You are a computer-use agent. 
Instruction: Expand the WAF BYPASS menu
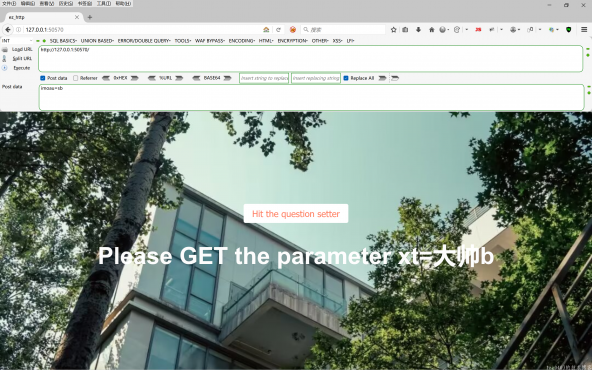pyautogui.click(x=210, y=41)
